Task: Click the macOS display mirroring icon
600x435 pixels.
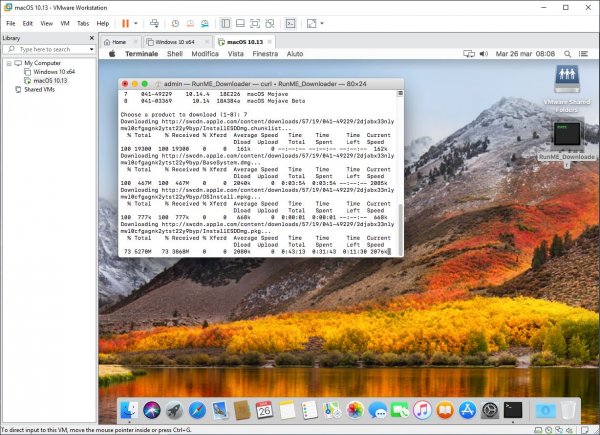Action: pos(469,54)
